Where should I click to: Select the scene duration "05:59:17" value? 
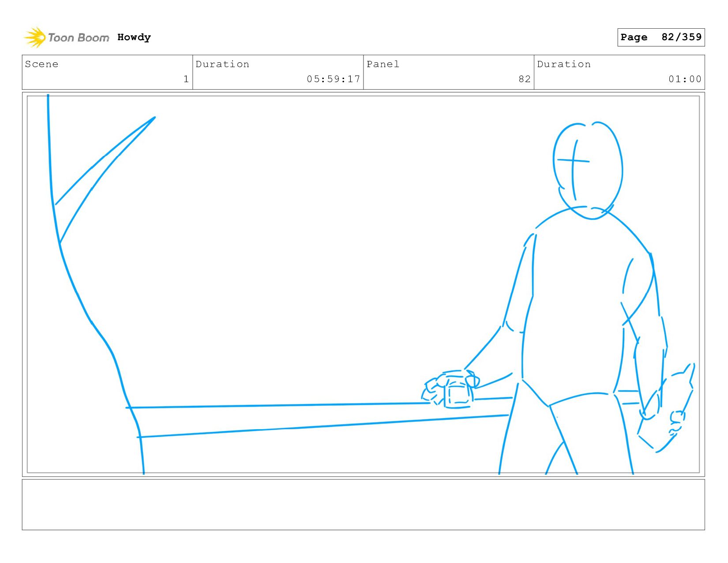tap(334, 79)
